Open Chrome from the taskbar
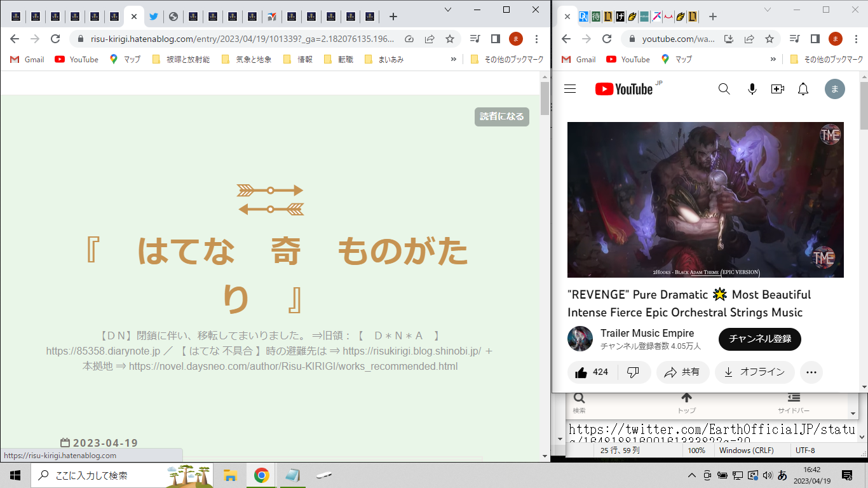Image resolution: width=868 pixels, height=488 pixels. [261, 475]
